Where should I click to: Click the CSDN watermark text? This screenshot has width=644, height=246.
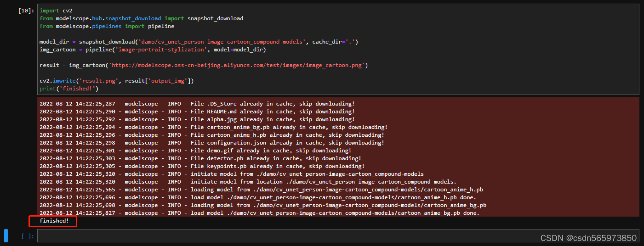tap(588, 238)
